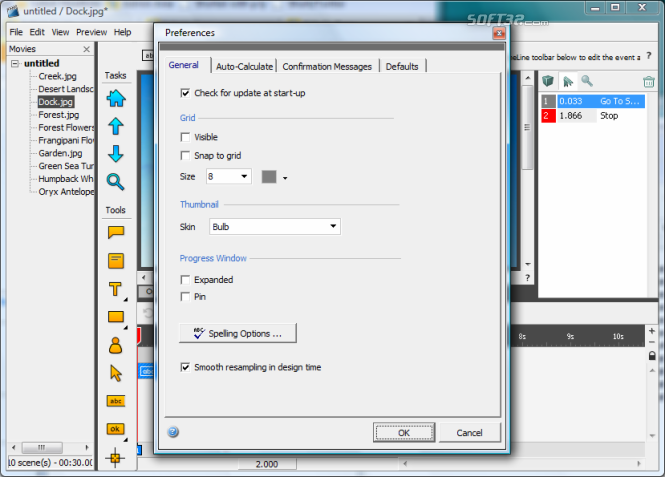Select Creek.jpg in the Movies tree
This screenshot has width=665, height=477.
57,76
